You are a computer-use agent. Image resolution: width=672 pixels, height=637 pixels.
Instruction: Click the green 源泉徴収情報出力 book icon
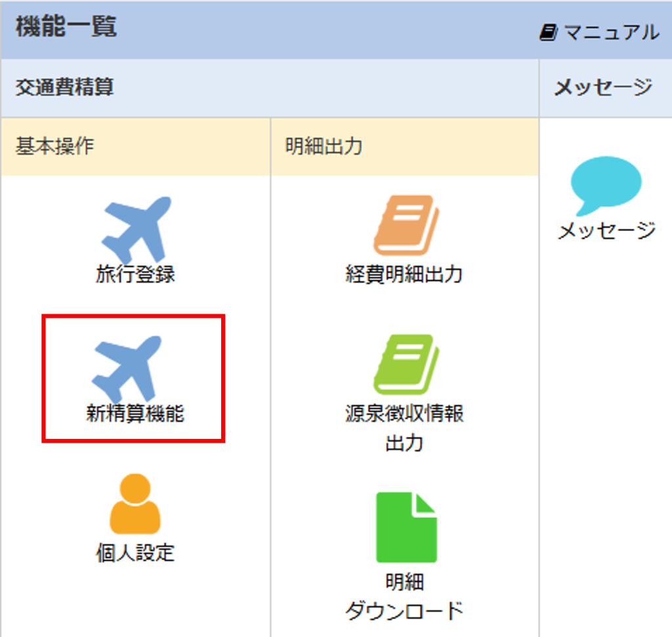click(x=406, y=364)
